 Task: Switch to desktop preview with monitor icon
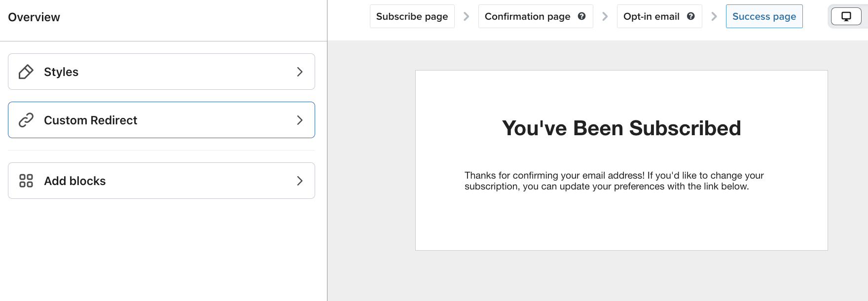[846, 16]
